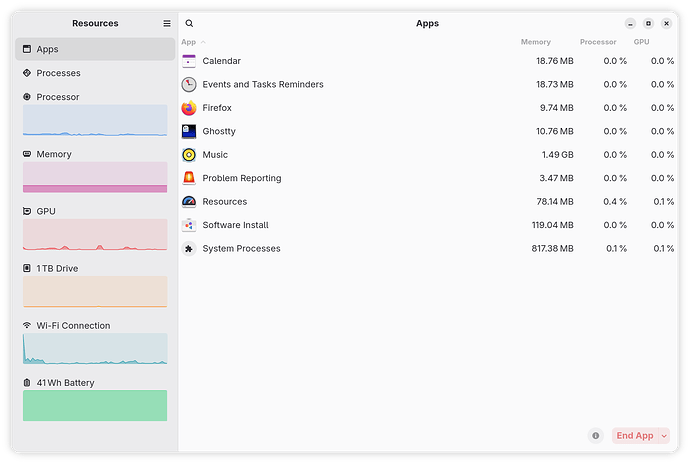The image size is (690, 463).
Task: Expand the End App dropdown arrow
Action: (664, 436)
